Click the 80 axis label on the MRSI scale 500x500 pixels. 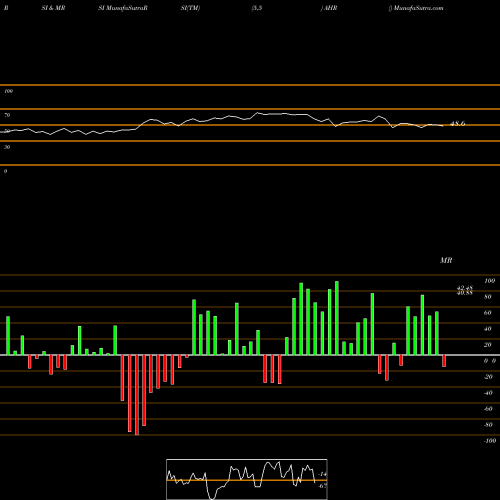click(488, 297)
